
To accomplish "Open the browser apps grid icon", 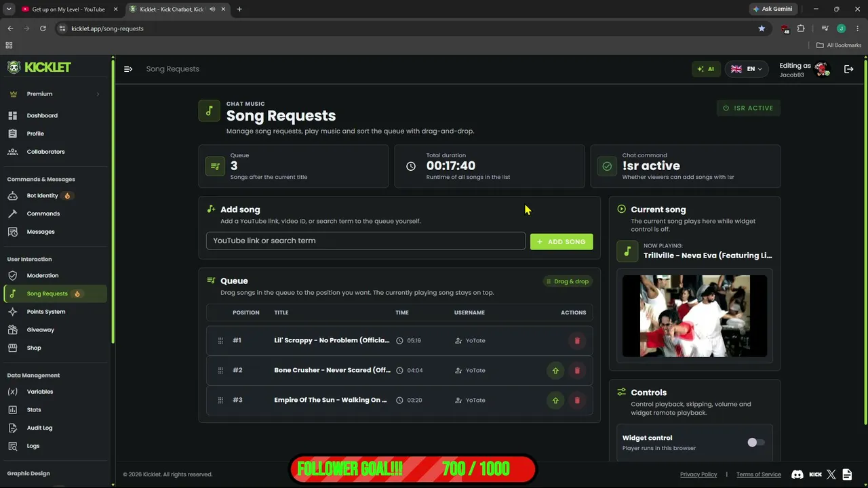I will (x=9, y=45).
